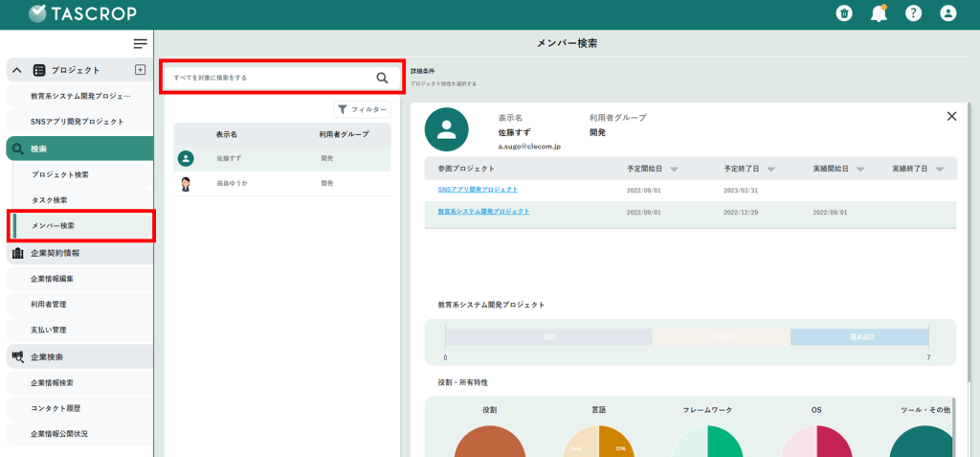
Task: Click the 役割 pie chart
Action: [x=490, y=442]
